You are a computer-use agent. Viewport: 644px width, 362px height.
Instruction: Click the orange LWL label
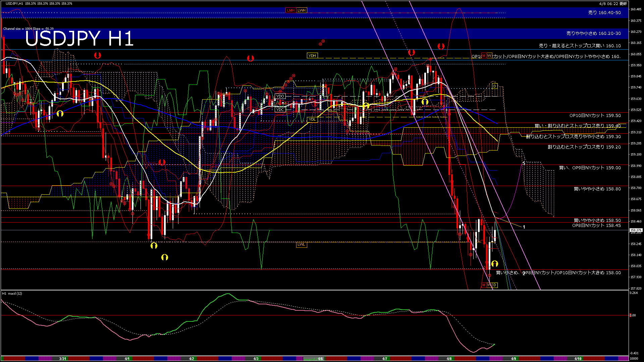(x=301, y=244)
